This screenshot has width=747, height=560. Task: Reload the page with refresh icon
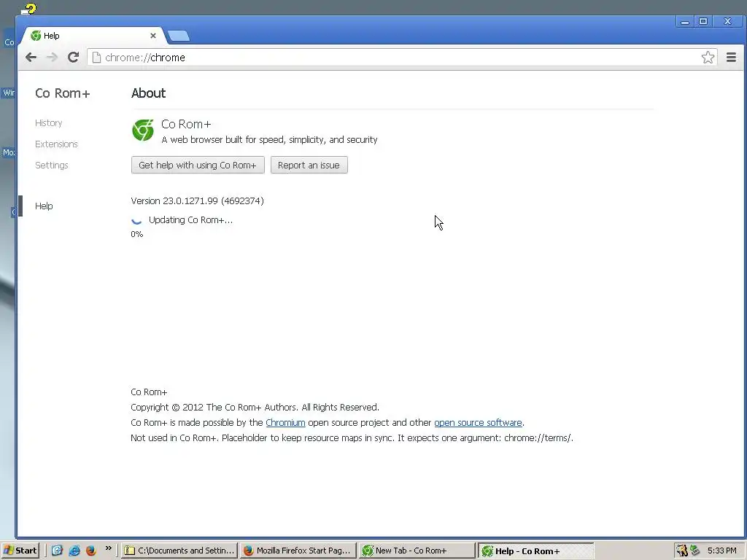[73, 58]
